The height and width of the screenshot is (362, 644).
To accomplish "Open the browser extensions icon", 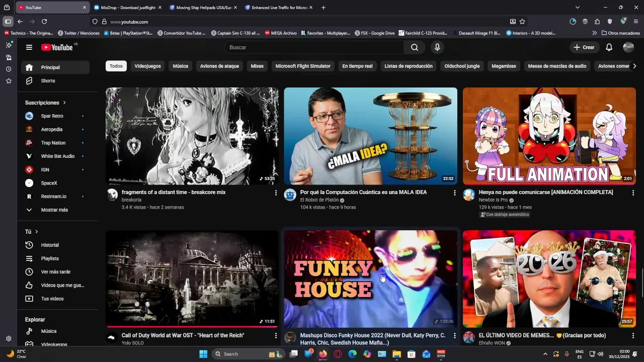I will coord(597,22).
